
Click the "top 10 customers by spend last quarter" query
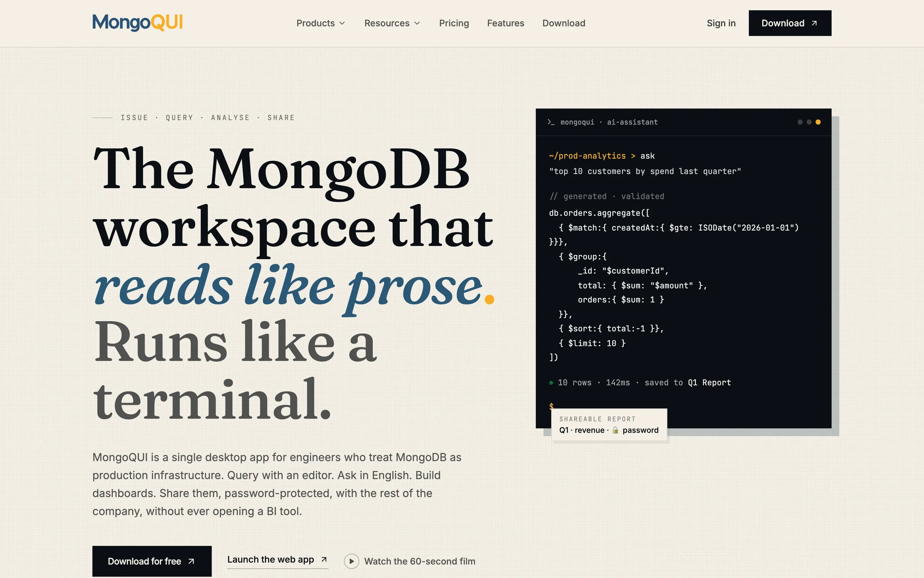tap(645, 171)
